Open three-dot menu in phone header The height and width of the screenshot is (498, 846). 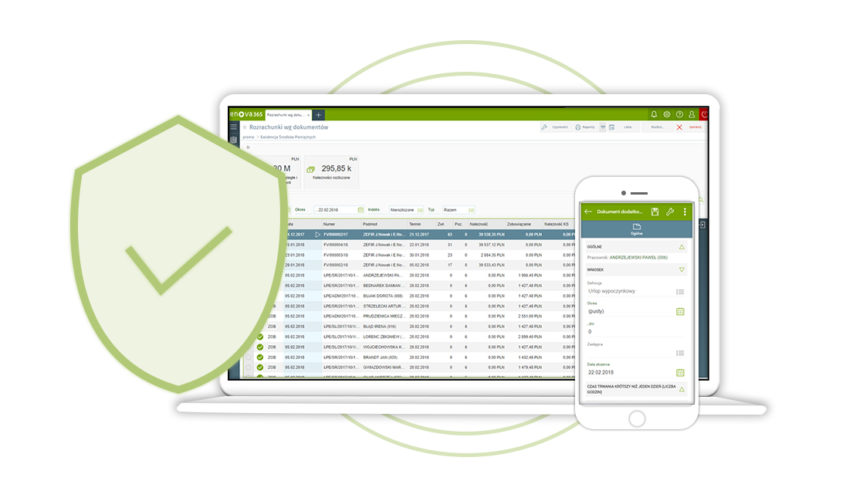pos(684,212)
